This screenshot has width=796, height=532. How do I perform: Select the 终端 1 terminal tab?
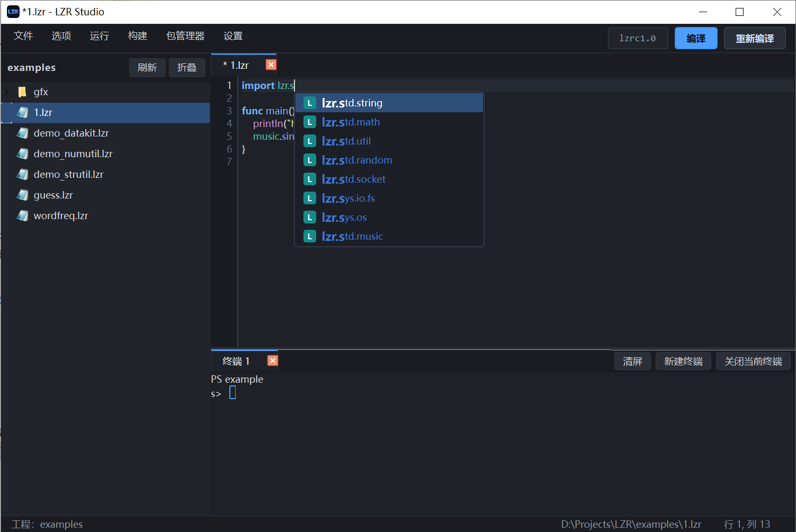click(x=236, y=361)
